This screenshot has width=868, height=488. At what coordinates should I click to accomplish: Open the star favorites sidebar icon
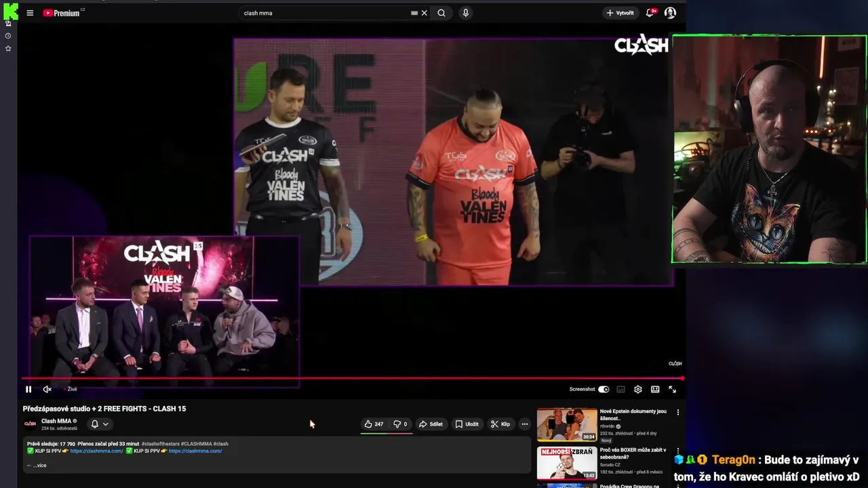8,49
